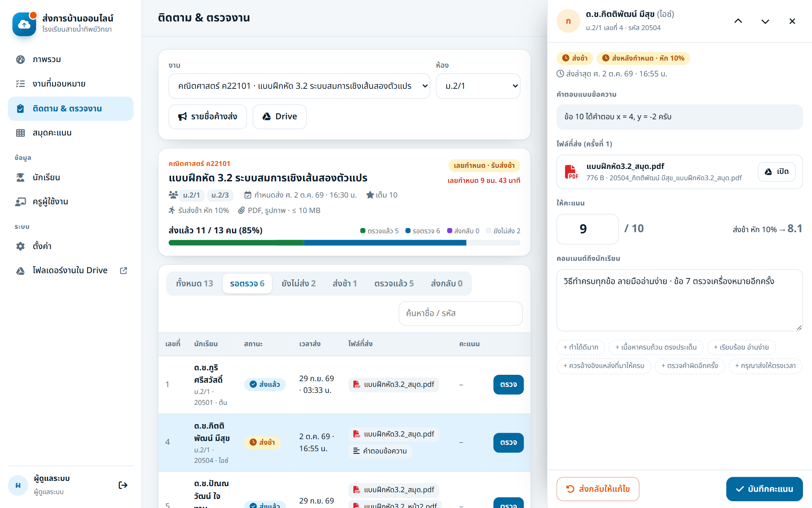Click the คะแนน column header
This screenshot has height=508, width=812.
click(469, 344)
